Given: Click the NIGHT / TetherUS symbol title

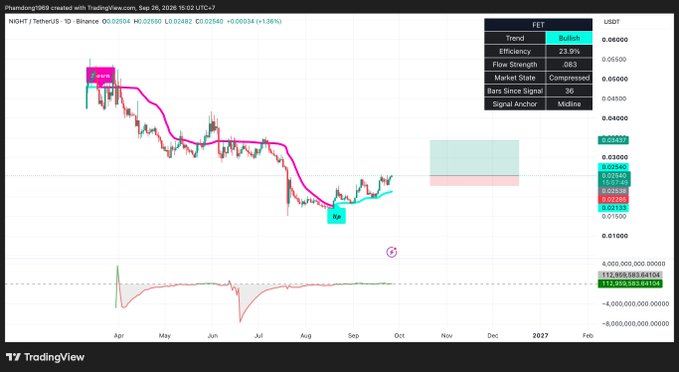Looking at the screenshot, I should click(x=53, y=21).
